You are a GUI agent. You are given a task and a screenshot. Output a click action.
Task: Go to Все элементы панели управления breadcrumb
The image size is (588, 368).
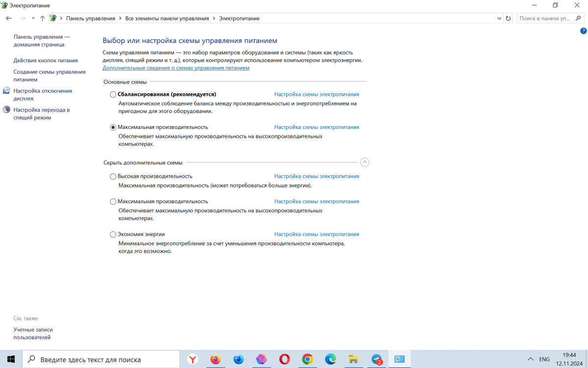167,18
